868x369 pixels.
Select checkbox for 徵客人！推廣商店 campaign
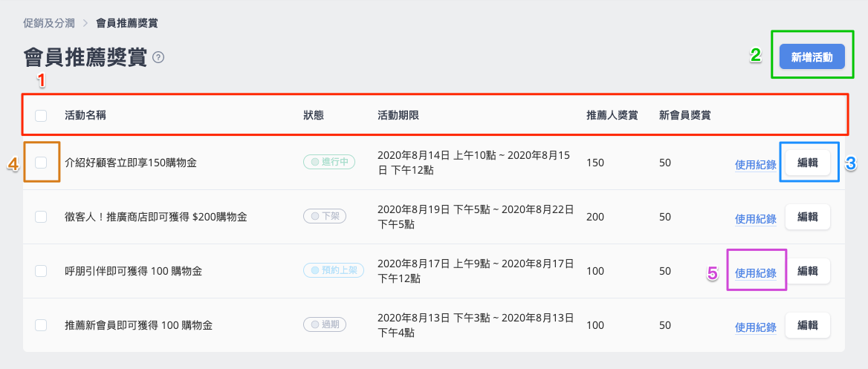pyautogui.click(x=41, y=217)
